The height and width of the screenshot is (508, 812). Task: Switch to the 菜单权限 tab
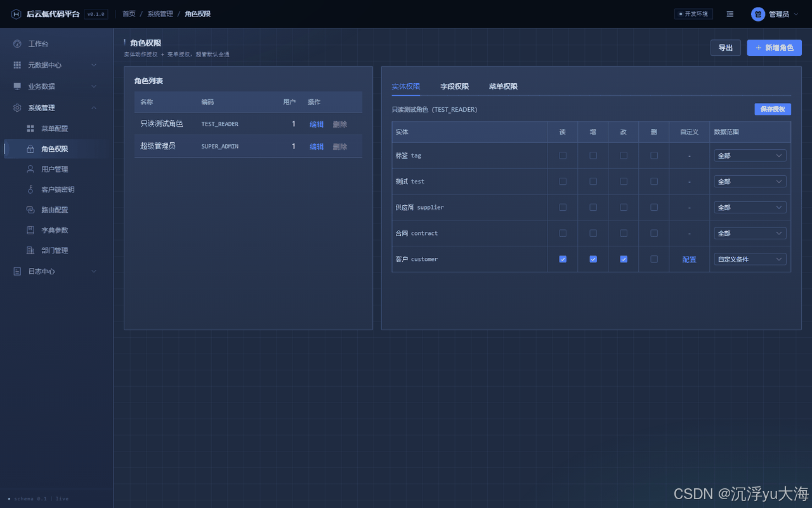click(503, 86)
